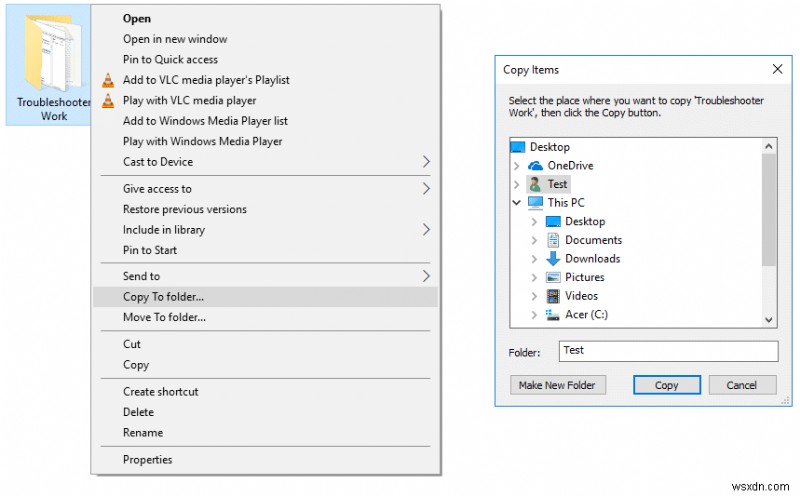Click the Copy button in dialog
800x496 pixels.
(x=666, y=385)
